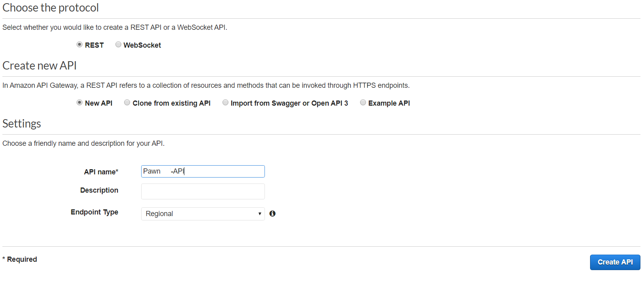Viewport: 644px width, 284px height.
Task: Select the REST protocol radio button
Action: coord(79,44)
